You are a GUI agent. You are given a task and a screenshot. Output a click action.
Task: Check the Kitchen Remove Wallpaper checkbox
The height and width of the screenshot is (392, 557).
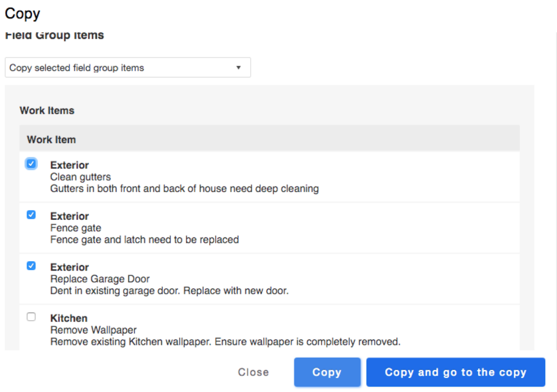[x=31, y=317]
